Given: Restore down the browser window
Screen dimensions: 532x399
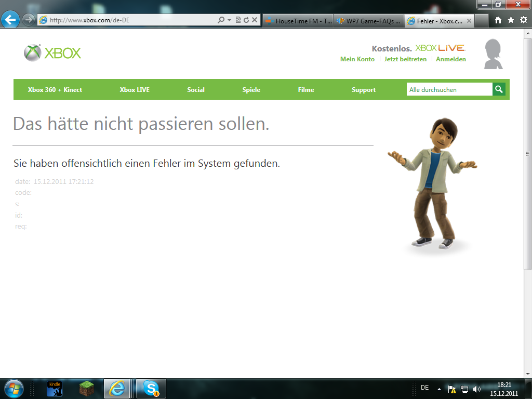Looking at the screenshot, I should [x=498, y=4].
